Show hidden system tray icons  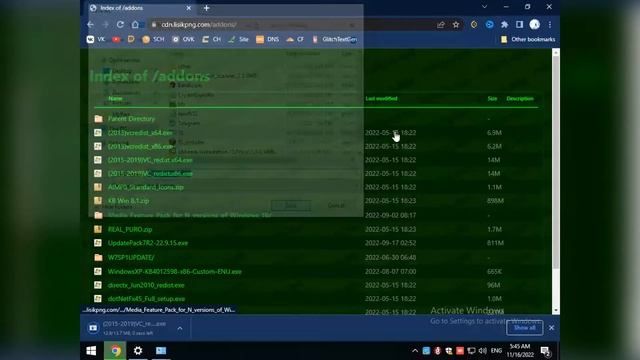415,351
